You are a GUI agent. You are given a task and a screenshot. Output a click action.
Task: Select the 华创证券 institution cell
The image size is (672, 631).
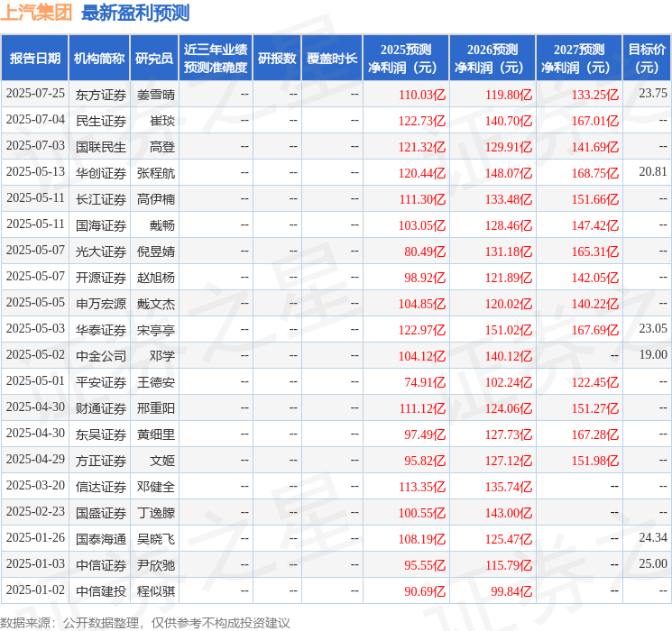(101, 173)
